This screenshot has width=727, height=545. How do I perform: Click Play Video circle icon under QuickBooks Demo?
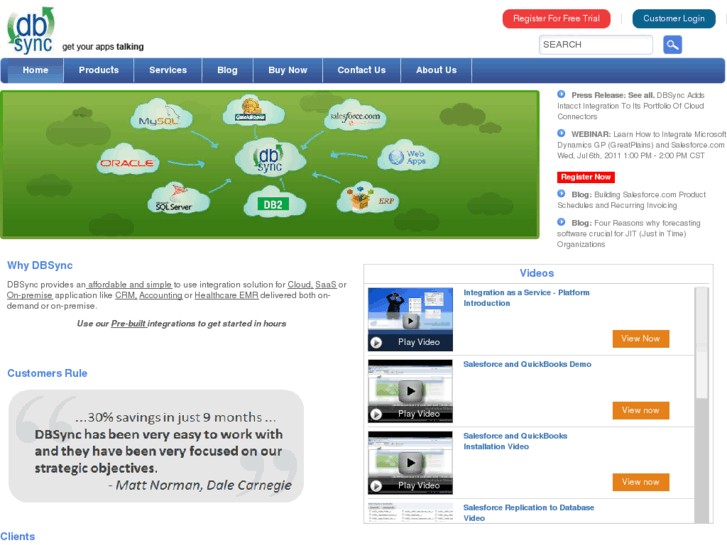coord(376,414)
